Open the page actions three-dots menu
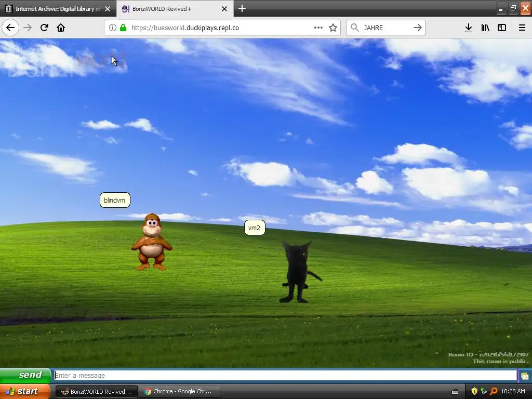This screenshot has height=399, width=532. click(x=318, y=28)
